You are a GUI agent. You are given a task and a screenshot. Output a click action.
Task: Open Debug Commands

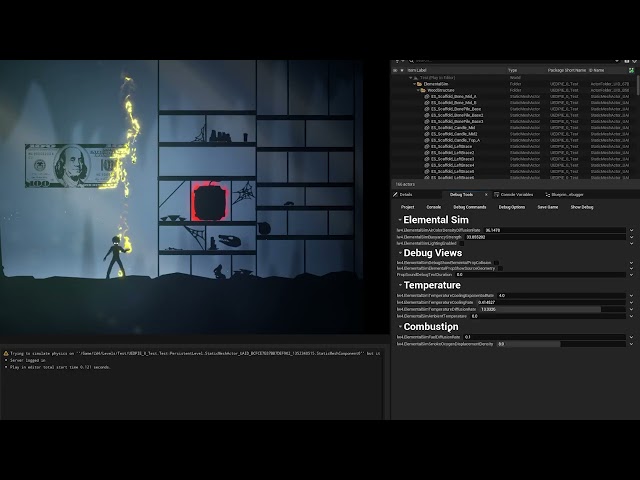point(470,207)
